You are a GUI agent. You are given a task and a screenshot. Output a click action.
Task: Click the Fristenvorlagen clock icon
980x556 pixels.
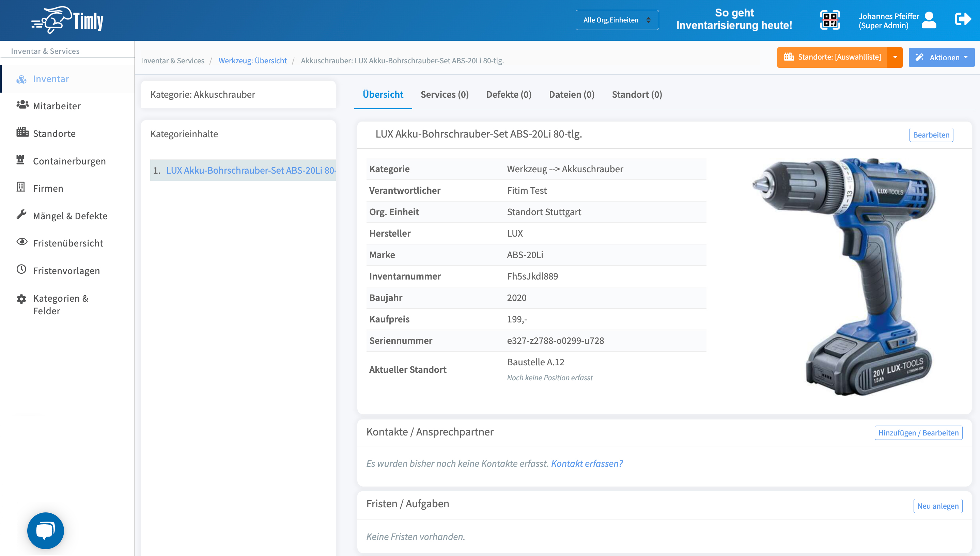21,269
